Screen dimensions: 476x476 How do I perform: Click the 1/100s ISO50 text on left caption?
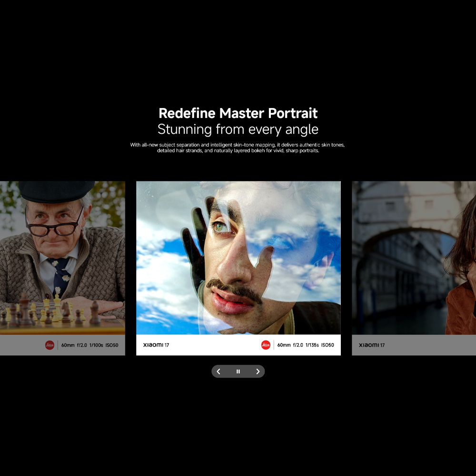[x=103, y=345]
